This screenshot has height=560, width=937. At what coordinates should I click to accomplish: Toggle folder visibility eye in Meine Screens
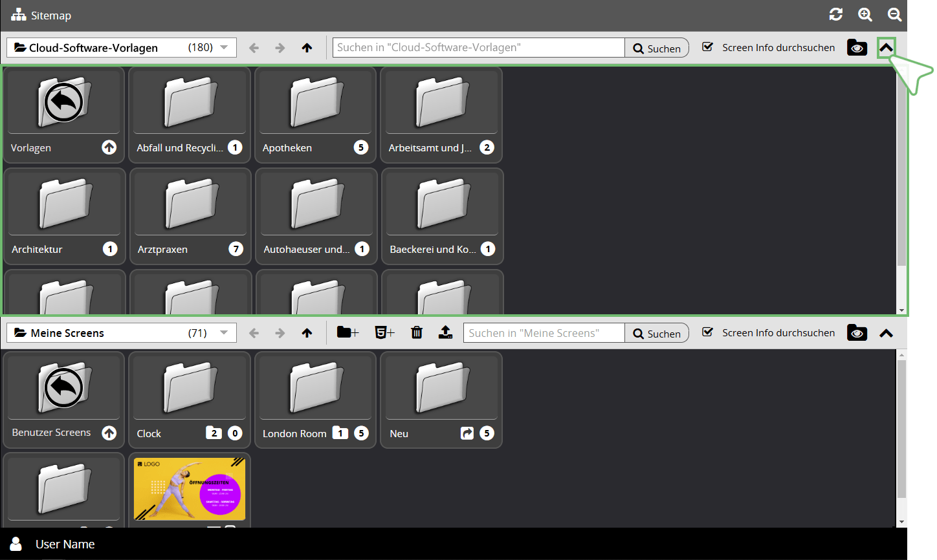point(857,333)
